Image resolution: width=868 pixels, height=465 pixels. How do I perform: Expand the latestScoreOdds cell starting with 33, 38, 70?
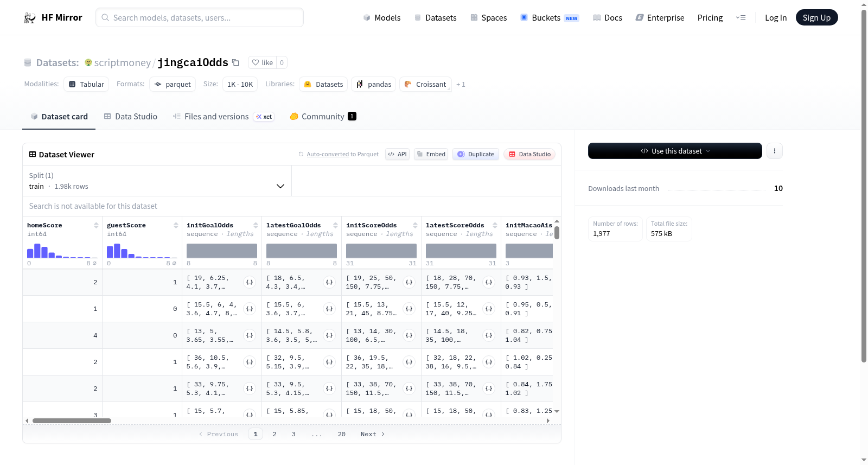pyautogui.click(x=489, y=388)
